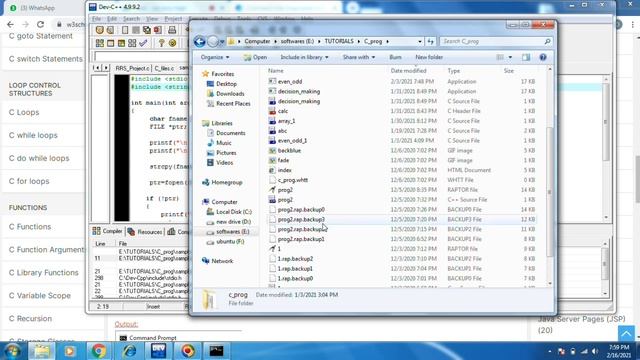Open the address bar history dropdown
This screenshot has height=360, width=640.
[420, 41]
